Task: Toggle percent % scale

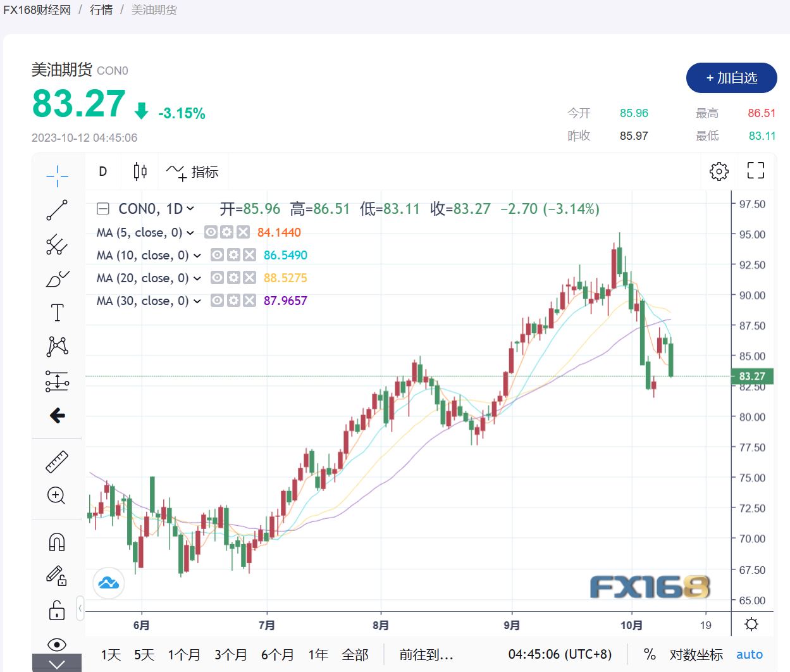Action: coord(650,654)
